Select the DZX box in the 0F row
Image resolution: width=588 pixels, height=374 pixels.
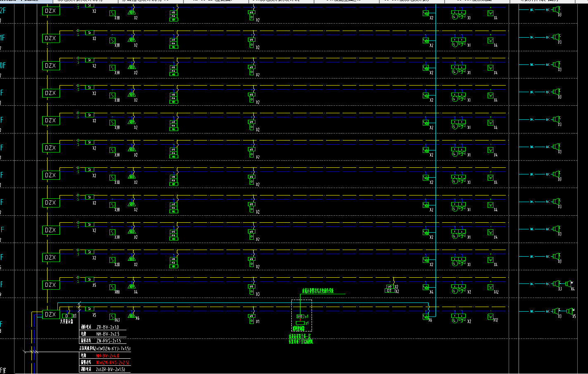[x=51, y=66]
